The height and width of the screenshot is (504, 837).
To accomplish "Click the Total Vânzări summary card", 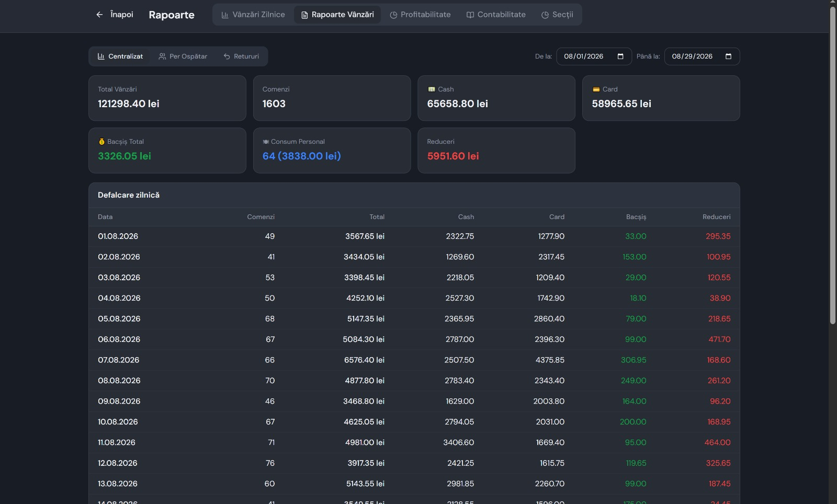I will [167, 98].
